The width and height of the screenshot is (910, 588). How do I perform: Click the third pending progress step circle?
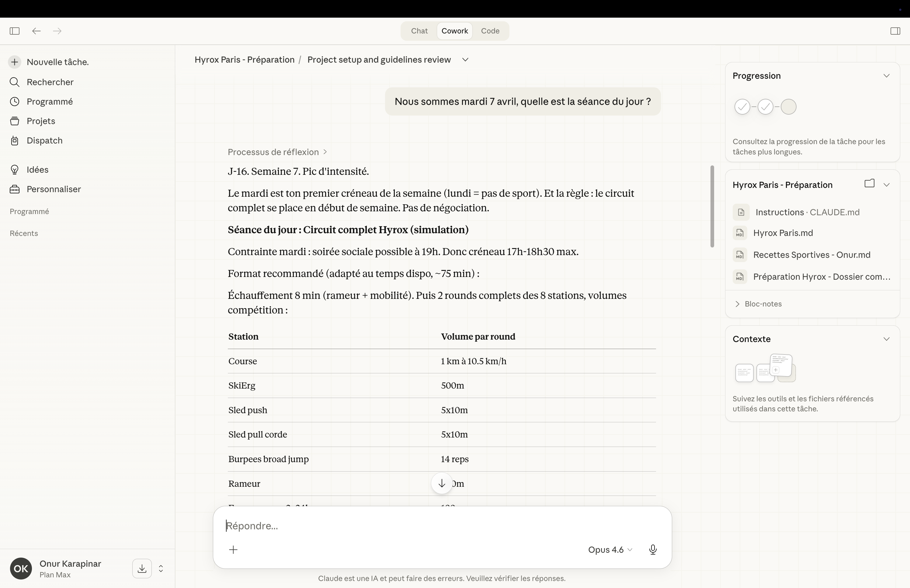789,107
